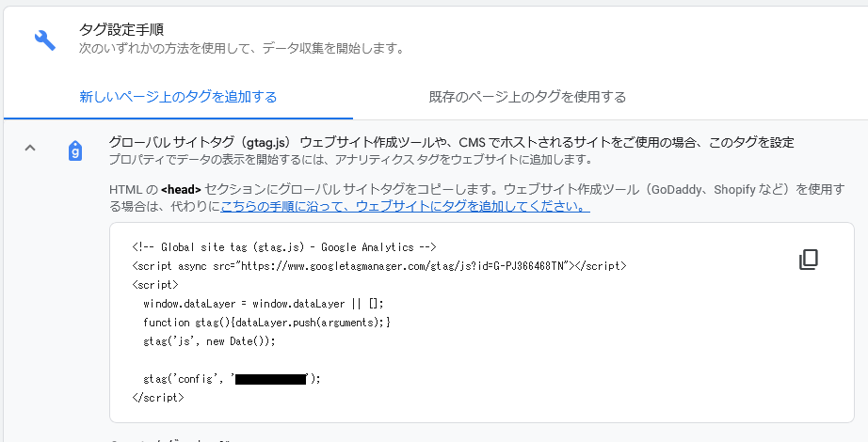Click the タグ設定手順 heading
Screen dimensions: 868x442
point(121,30)
